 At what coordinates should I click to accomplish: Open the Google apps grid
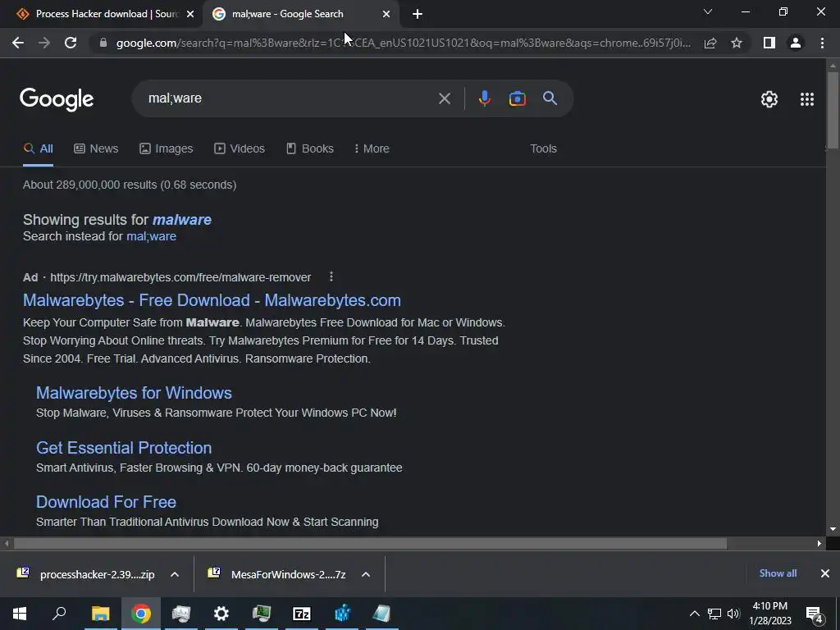click(x=807, y=99)
